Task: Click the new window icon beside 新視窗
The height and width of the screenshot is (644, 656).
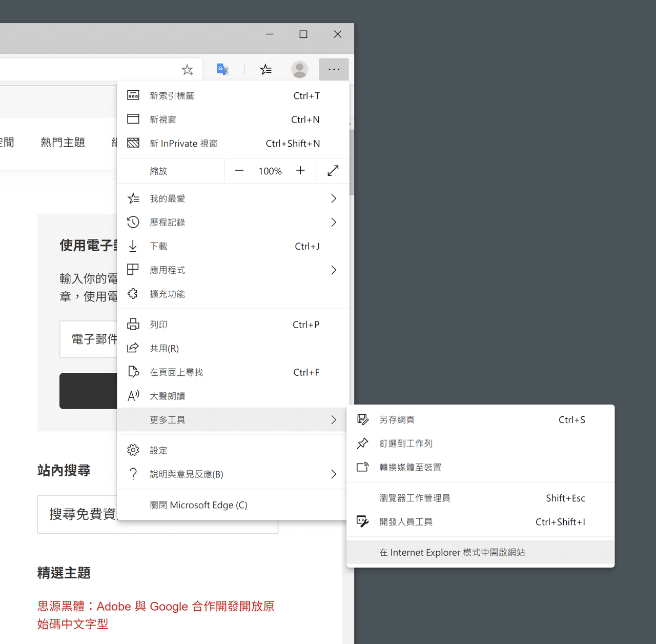Action: point(133,119)
